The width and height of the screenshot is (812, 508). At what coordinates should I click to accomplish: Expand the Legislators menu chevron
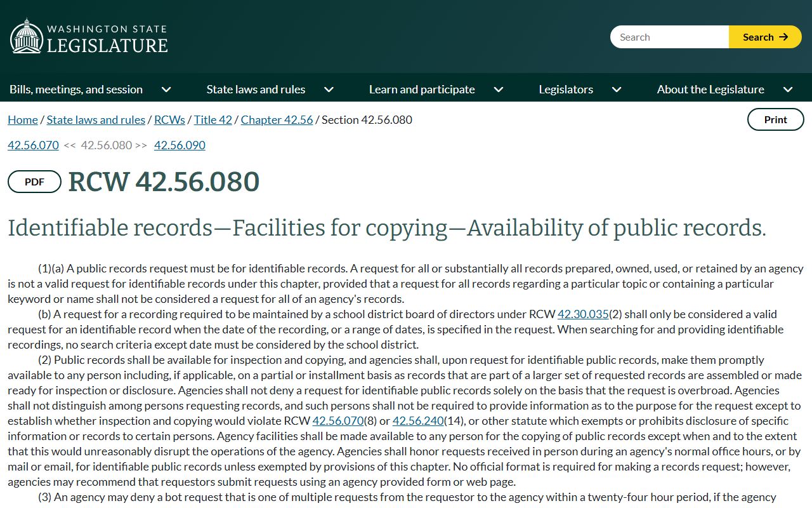[x=617, y=90]
